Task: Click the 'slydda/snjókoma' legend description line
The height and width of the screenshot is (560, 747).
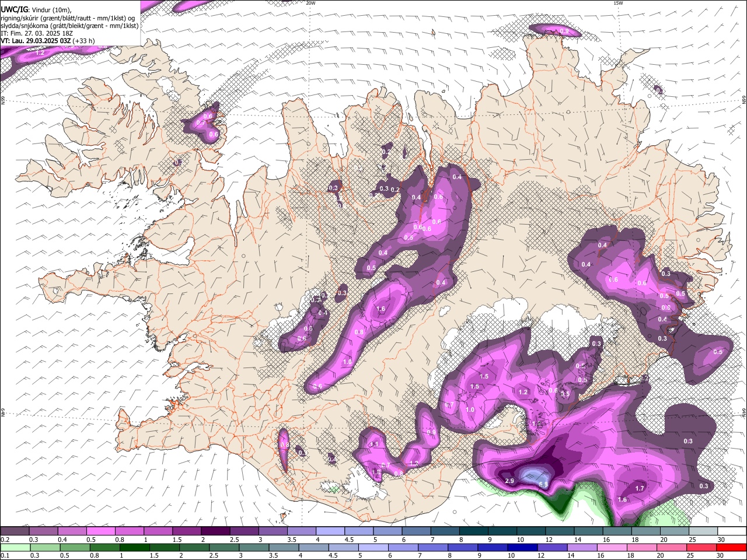Action: coord(69,26)
